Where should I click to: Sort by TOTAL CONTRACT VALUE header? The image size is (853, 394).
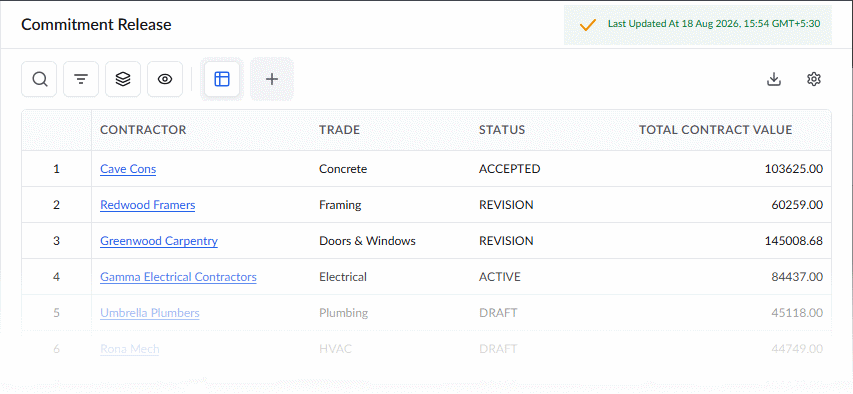(715, 130)
